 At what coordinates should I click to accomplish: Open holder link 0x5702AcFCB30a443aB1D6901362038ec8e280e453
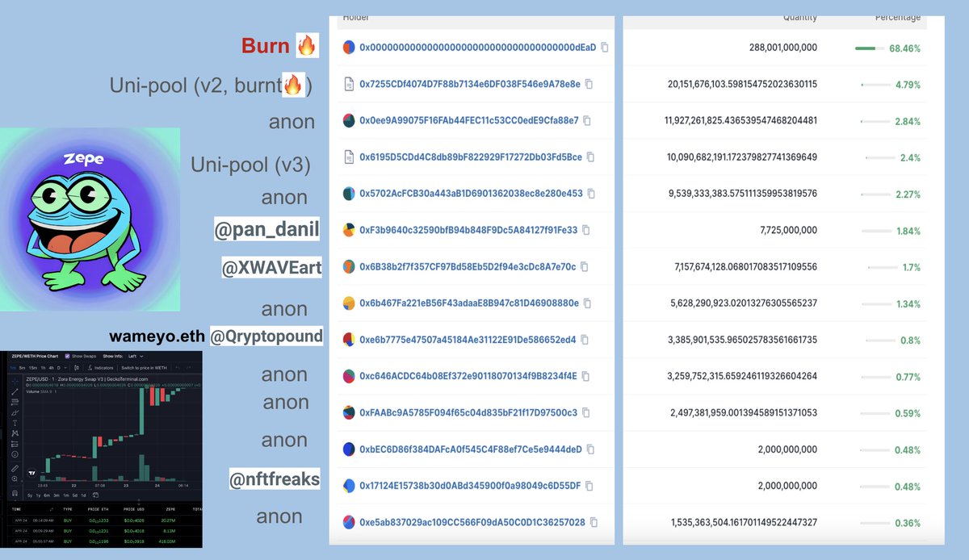click(x=471, y=194)
